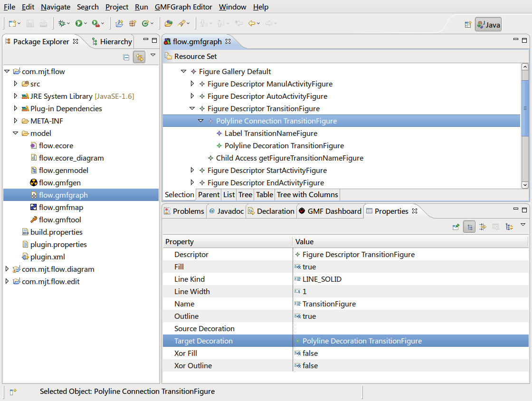Open the Open Perspective icon beside Java
Screen dimensions: 532x401
(x=468, y=24)
